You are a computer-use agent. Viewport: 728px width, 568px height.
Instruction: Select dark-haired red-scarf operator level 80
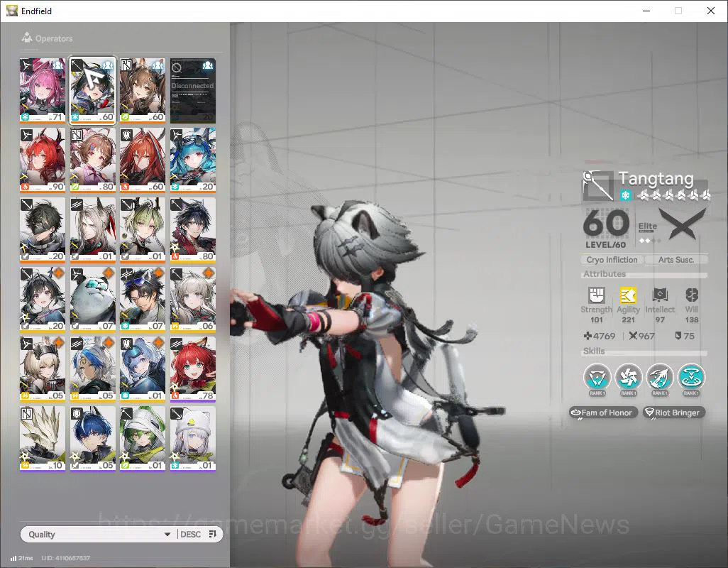(193, 230)
